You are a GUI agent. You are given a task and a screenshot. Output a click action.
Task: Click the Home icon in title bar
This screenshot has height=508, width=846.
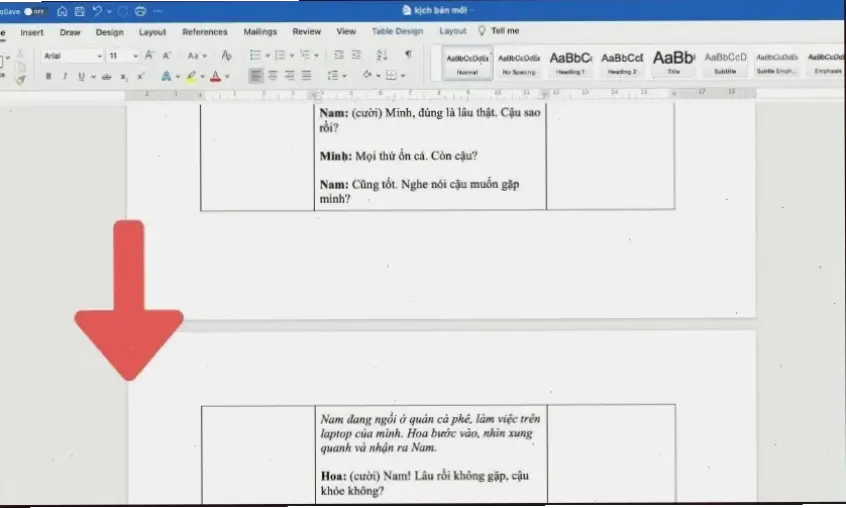coord(62,11)
